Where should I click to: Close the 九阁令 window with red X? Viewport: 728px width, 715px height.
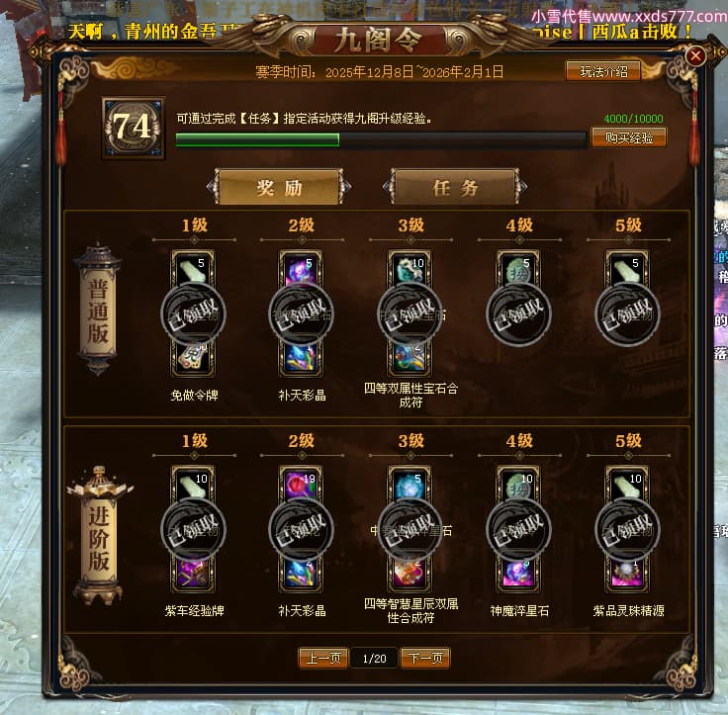pyautogui.click(x=695, y=56)
